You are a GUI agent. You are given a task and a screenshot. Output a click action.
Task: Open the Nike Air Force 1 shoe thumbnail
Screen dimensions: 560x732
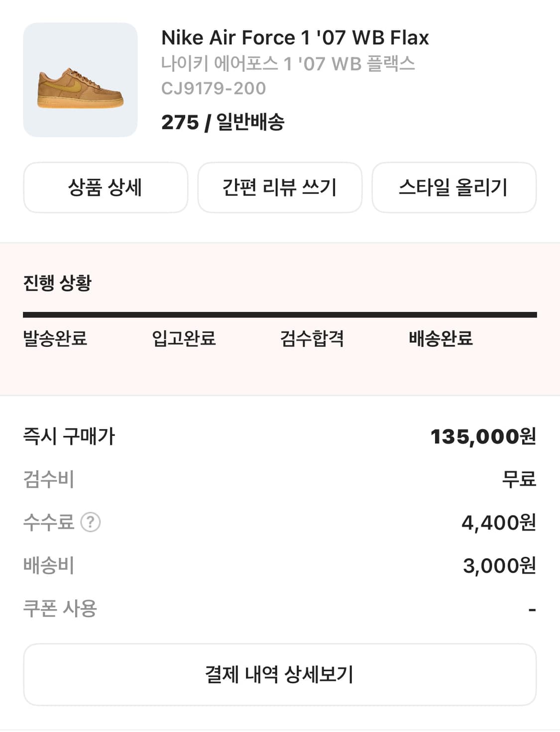tap(80, 80)
